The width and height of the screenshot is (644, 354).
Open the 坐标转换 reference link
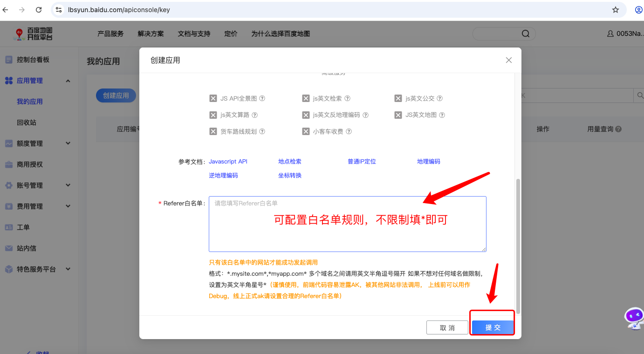coord(290,176)
